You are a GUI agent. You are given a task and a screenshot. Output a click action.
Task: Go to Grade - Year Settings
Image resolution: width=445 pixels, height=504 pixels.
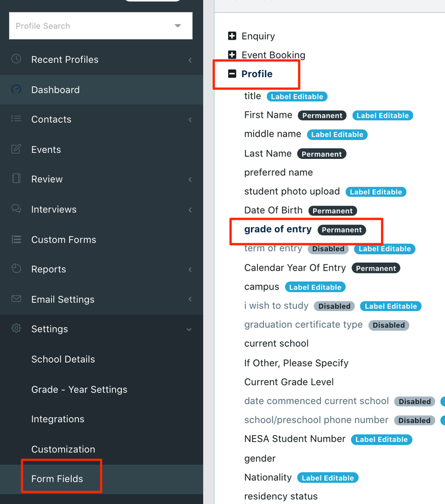[79, 390]
